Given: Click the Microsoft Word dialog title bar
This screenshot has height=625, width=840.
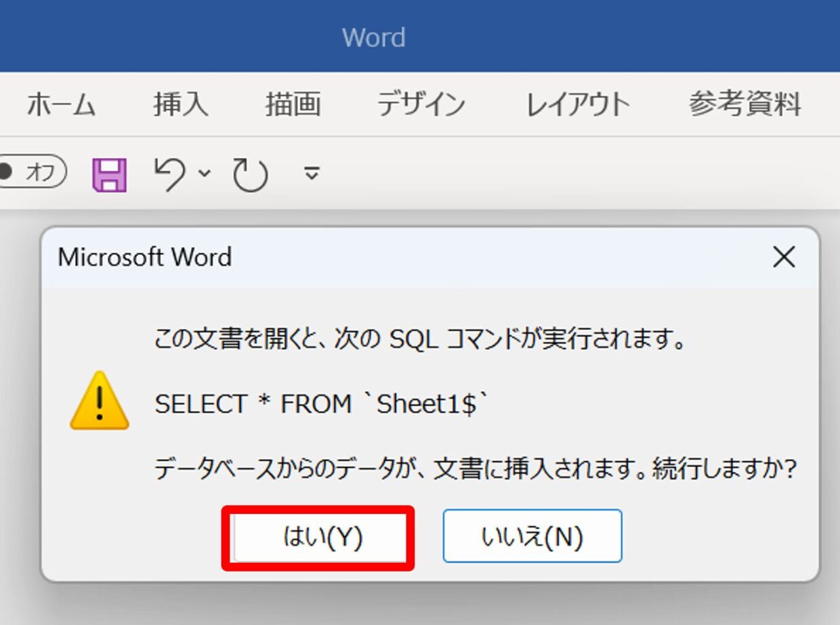Looking at the screenshot, I should pos(406,258).
